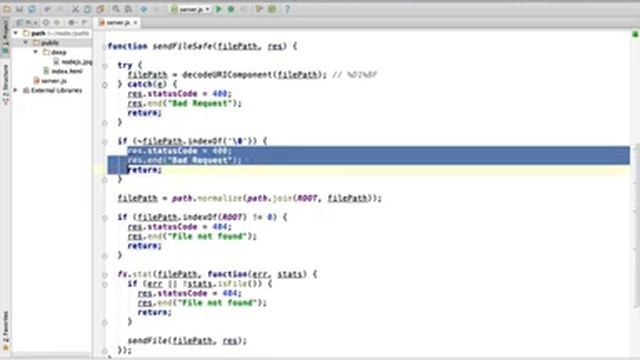Select the public folder in tree
The height and width of the screenshot is (360, 640).
click(49, 42)
